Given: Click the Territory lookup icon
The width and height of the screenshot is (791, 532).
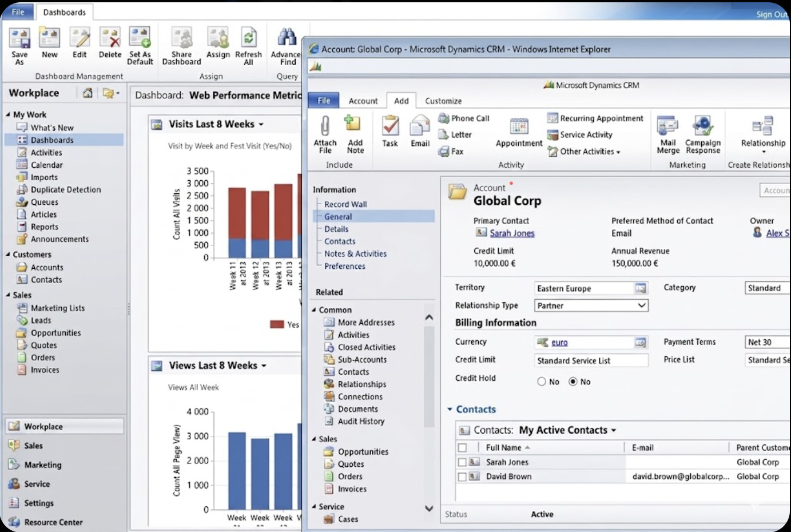Looking at the screenshot, I should pyautogui.click(x=641, y=288).
